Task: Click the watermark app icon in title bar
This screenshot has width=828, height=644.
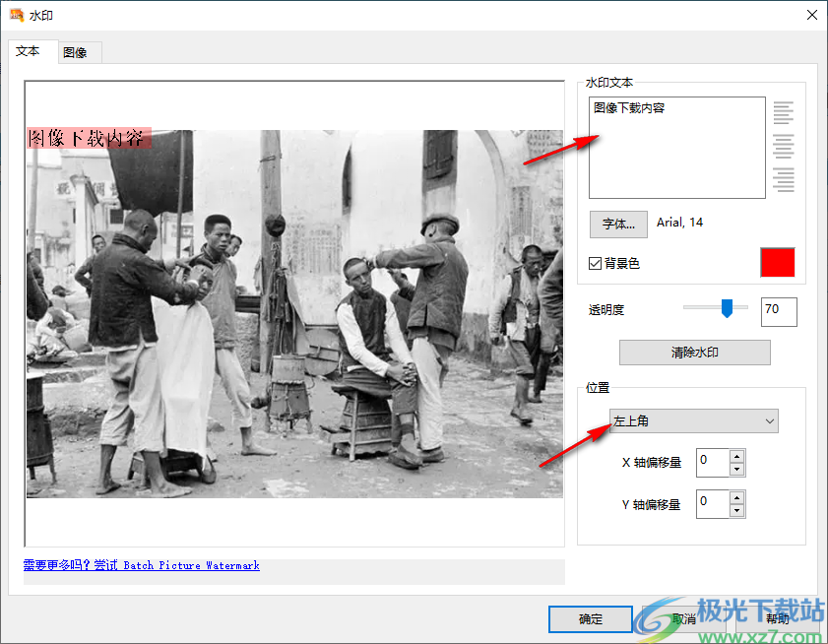Action: click(x=17, y=15)
